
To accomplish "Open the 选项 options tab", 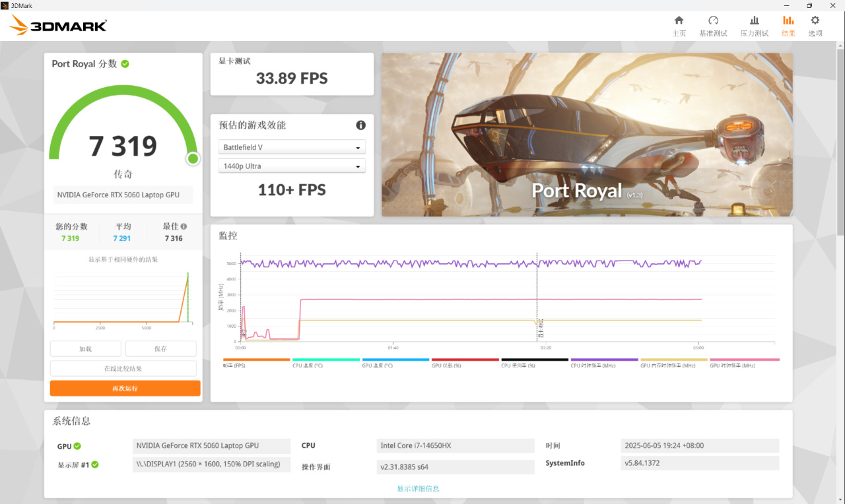I will (x=815, y=26).
